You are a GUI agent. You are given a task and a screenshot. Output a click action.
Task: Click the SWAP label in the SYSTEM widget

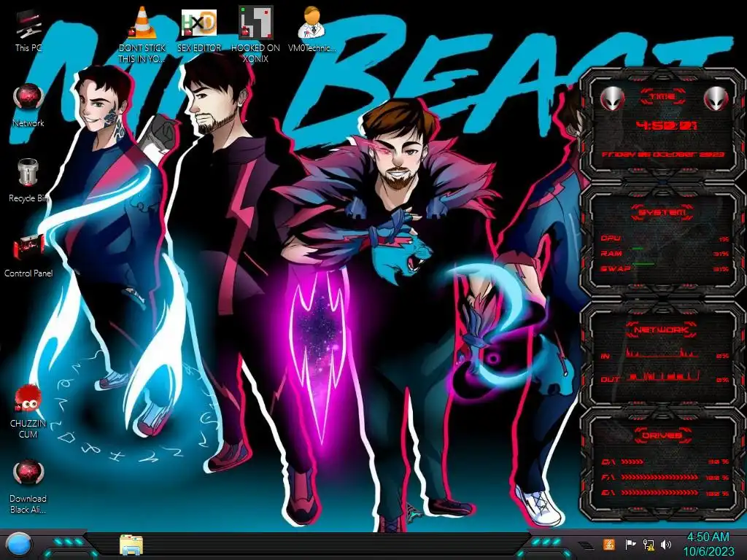616,268
